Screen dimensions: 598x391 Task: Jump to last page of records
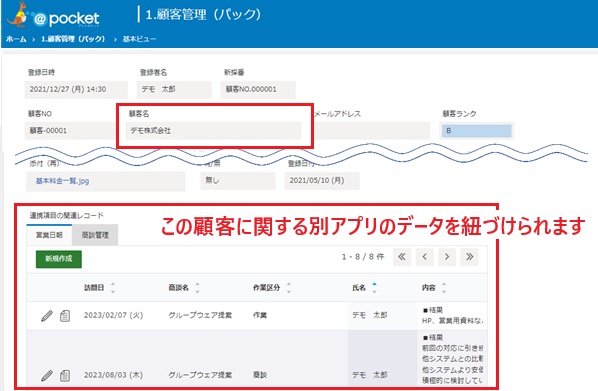[x=469, y=257]
